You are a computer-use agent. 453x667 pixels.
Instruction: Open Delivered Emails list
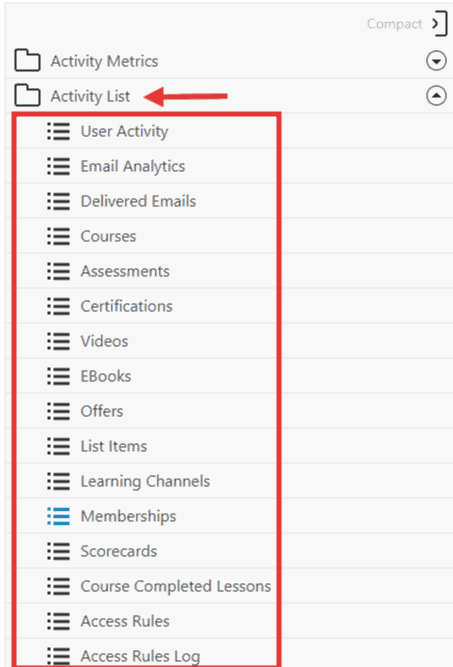(138, 201)
